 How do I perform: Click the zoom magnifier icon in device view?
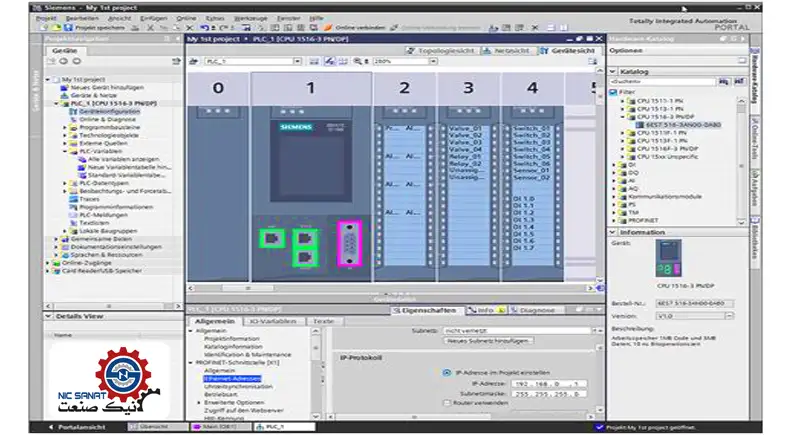tap(358, 61)
